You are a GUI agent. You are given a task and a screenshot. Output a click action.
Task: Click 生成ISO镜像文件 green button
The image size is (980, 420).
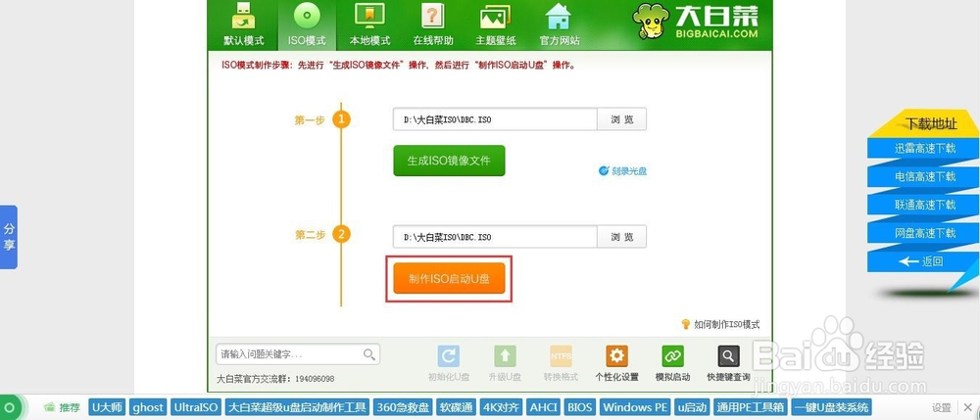(449, 161)
